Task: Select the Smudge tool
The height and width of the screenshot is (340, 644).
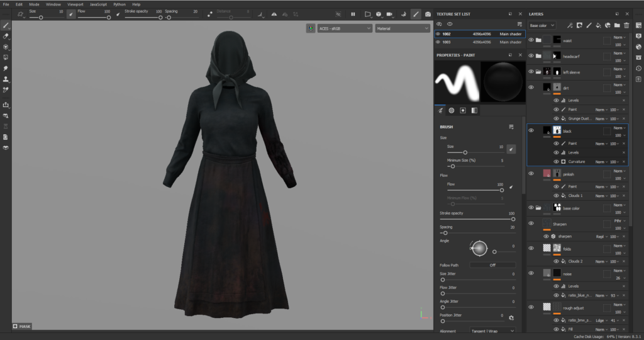Action: (x=6, y=68)
